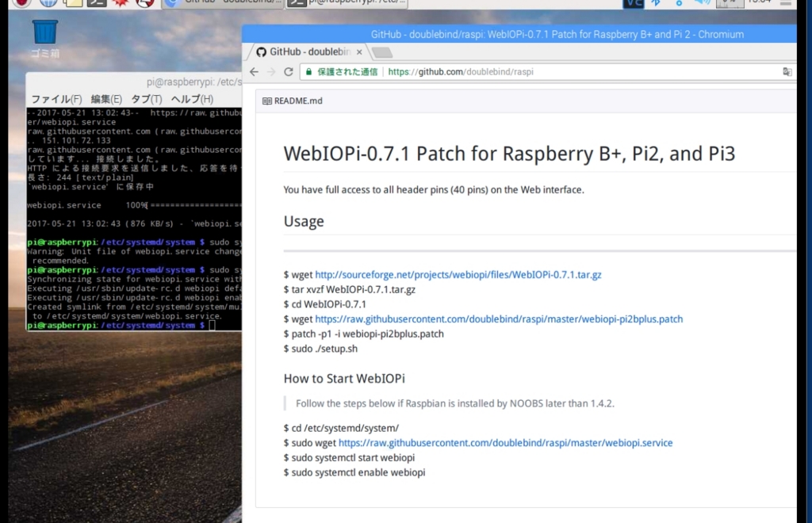
Task: Click the '$ sudo systemctl start webiopi' line
Action: 349,458
